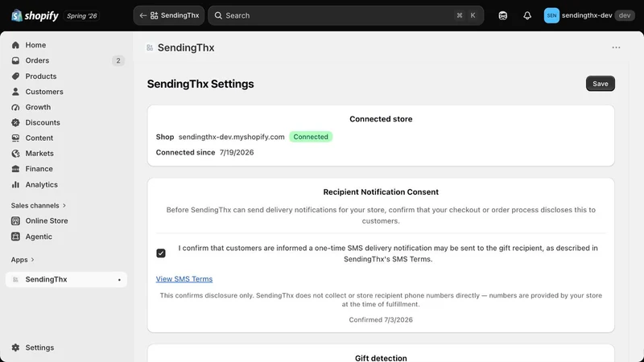Open the three-dot more actions menu
The width and height of the screenshot is (644, 362).
[616, 47]
